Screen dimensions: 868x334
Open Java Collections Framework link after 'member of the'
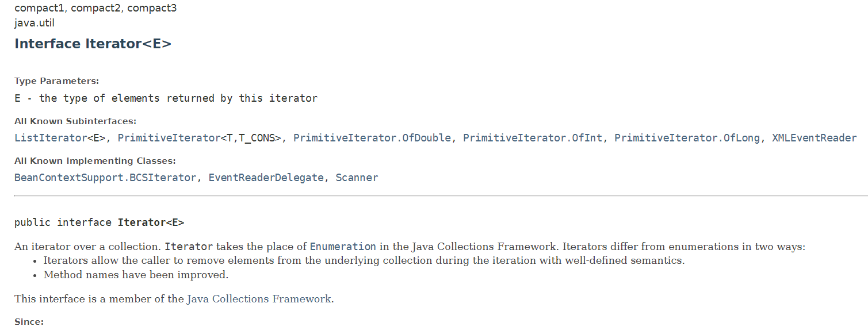[259, 299]
